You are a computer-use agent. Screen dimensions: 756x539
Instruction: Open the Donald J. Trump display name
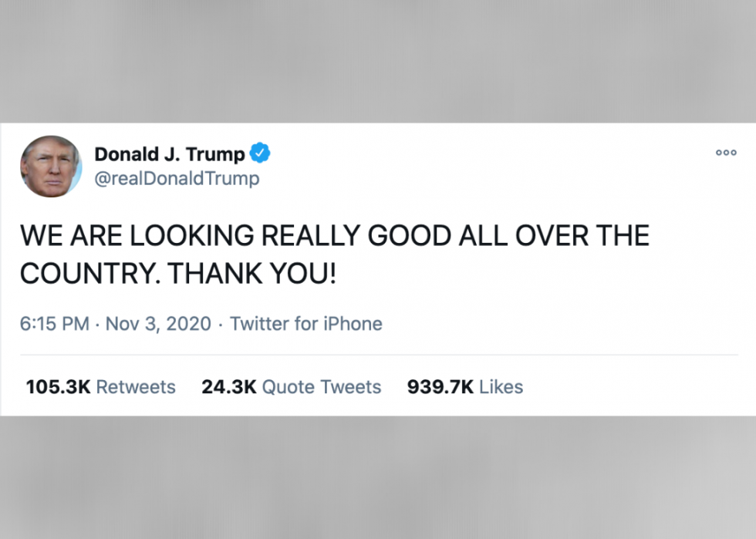[169, 154]
